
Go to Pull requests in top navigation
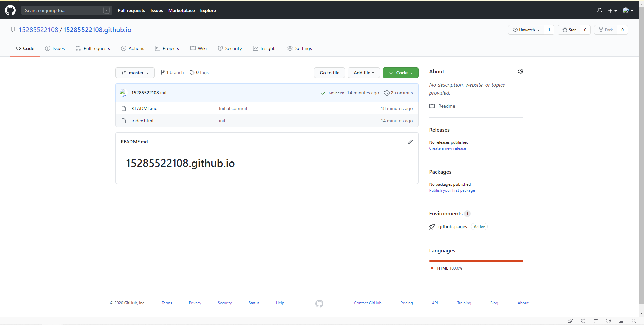pyautogui.click(x=131, y=10)
